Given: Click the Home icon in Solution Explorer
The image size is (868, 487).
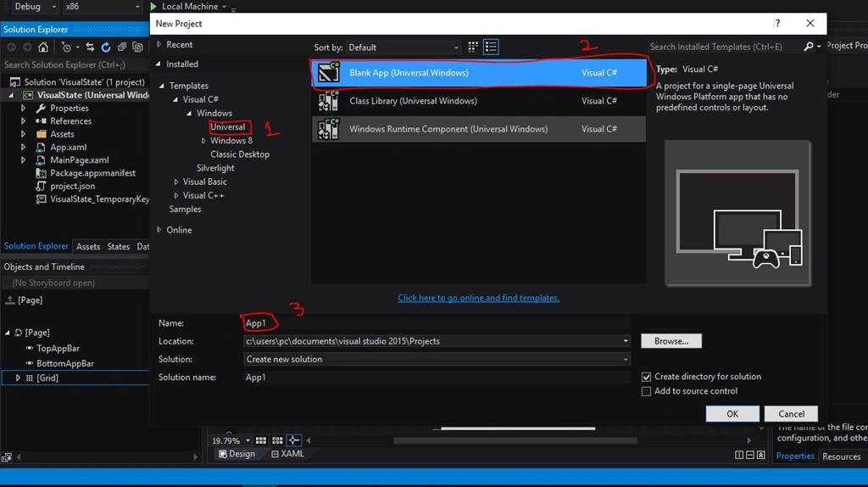Looking at the screenshot, I should (x=43, y=48).
